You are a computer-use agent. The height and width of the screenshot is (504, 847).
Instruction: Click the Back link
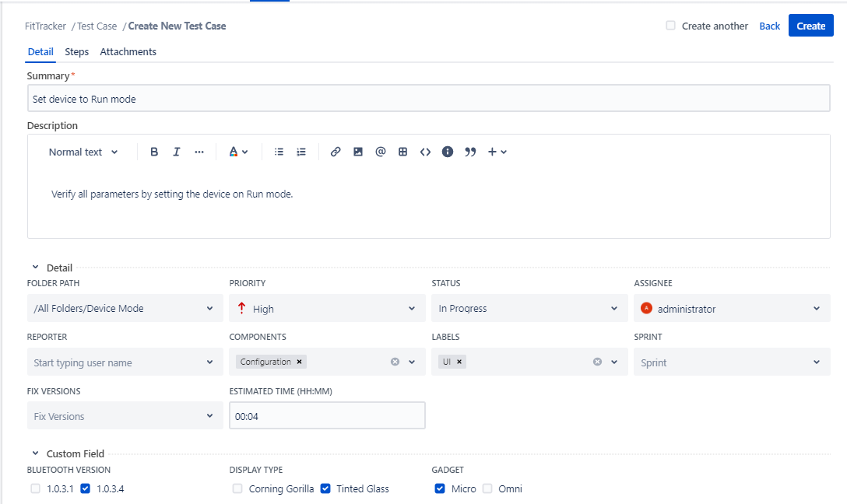click(769, 26)
